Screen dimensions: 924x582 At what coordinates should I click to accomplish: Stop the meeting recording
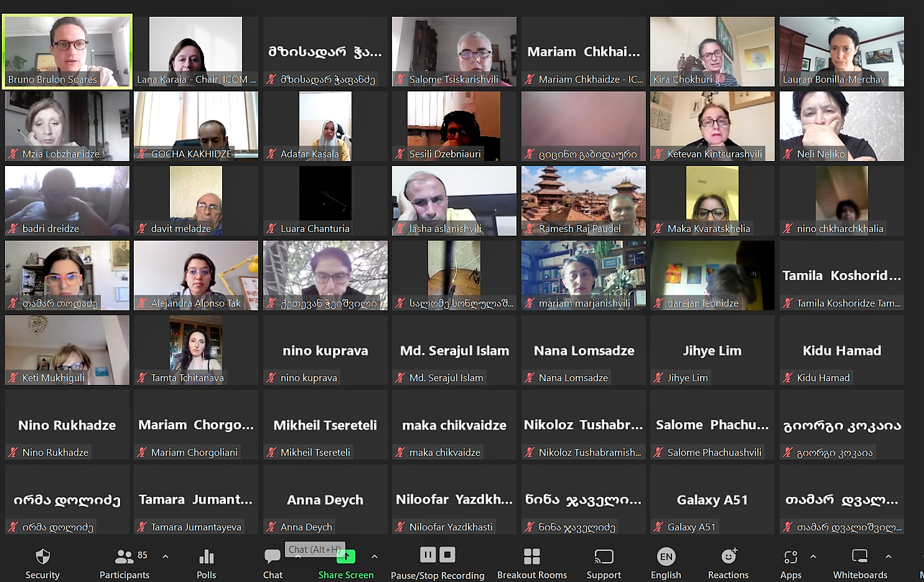tap(448, 555)
